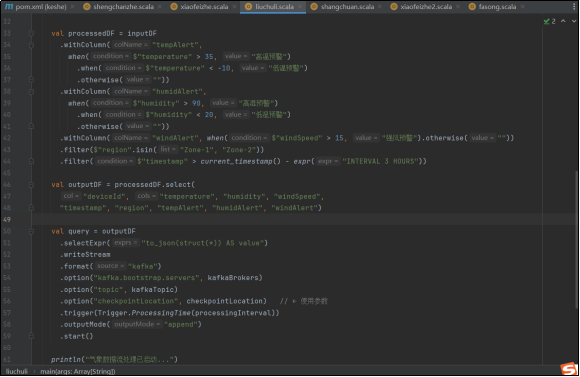Click "checkpointLocation" option string

click(136, 301)
